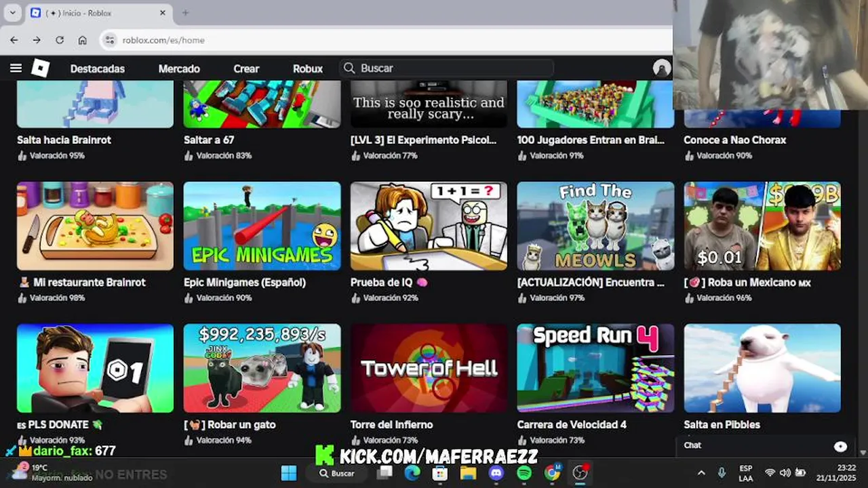Open a new browser tab
This screenshot has height=488, width=868.
pos(185,13)
